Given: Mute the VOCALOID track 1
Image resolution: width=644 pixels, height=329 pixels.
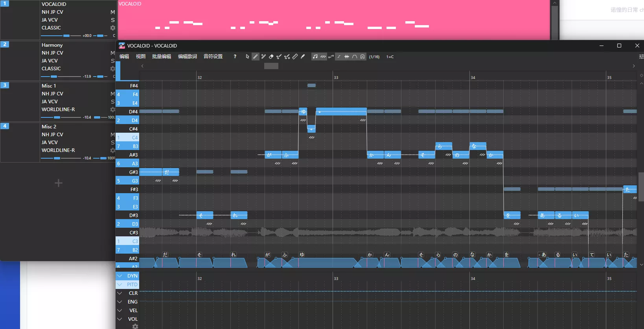Looking at the screenshot, I should pyautogui.click(x=113, y=12).
